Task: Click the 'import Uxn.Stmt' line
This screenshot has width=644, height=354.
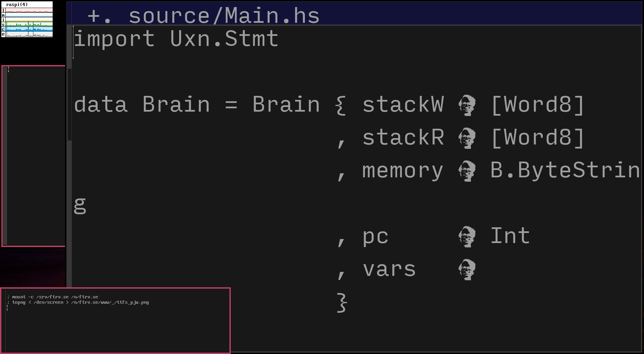Action: [x=176, y=39]
